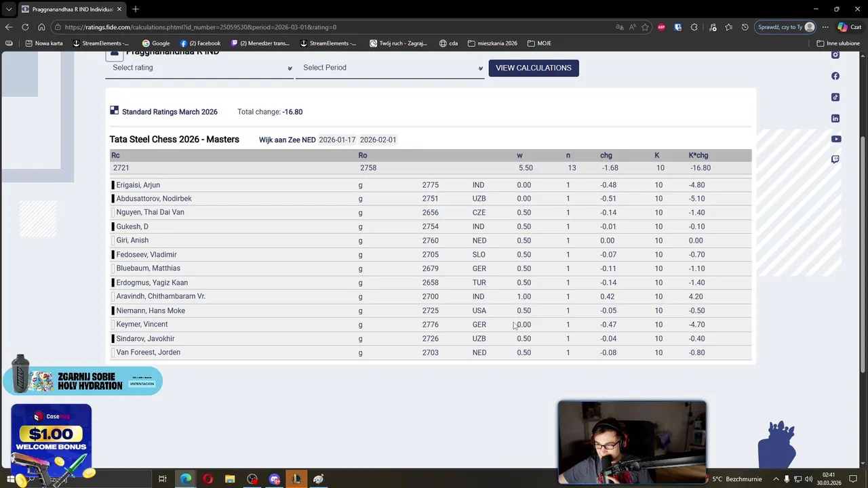
Task: Click the address bar URL field
Action: tap(332, 27)
